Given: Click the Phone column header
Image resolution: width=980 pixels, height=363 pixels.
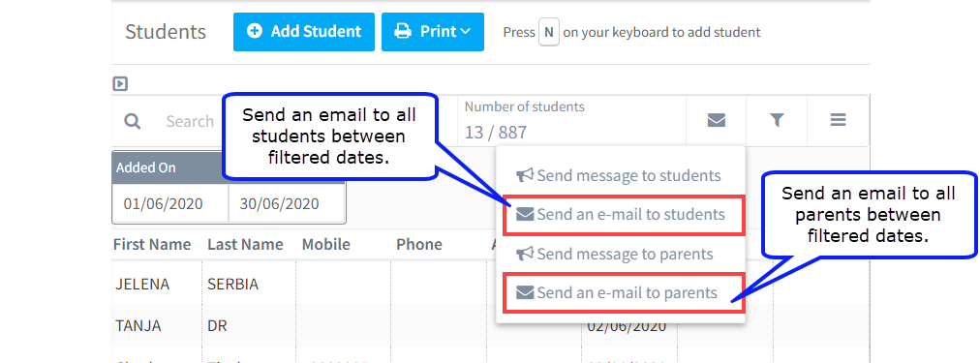Looking at the screenshot, I should [418, 244].
